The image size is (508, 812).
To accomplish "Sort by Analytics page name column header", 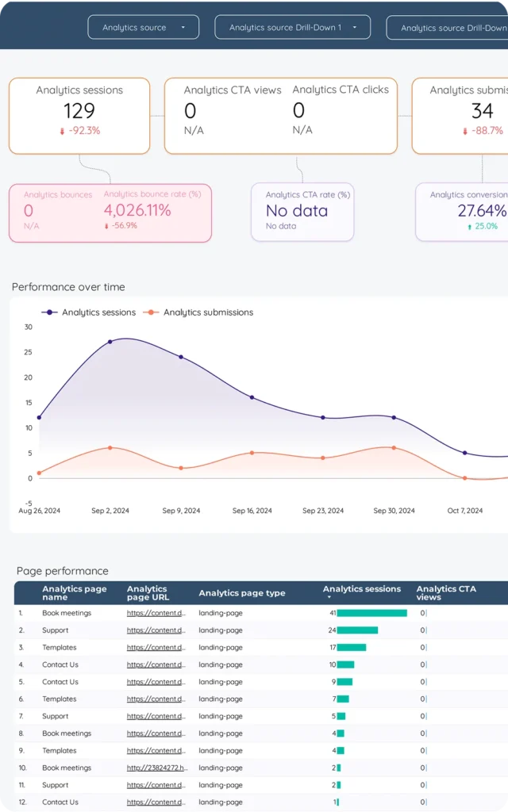I will (x=74, y=593).
